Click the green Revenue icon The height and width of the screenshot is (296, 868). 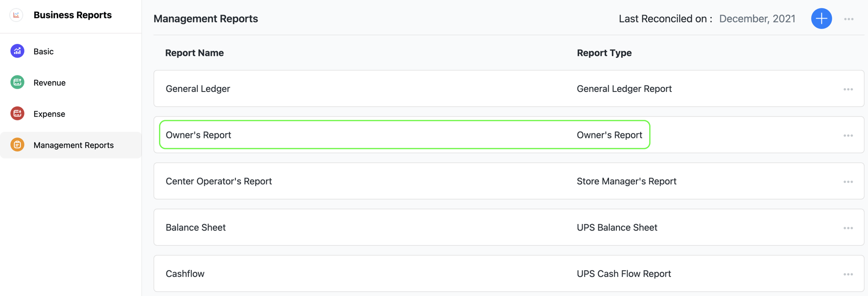tap(17, 82)
